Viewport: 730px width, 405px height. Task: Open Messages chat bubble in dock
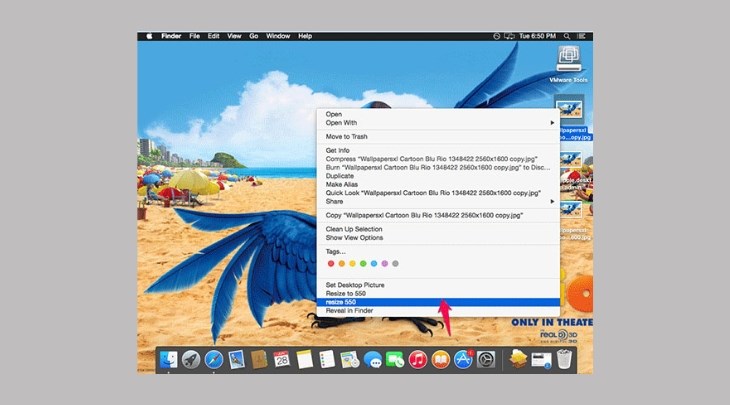[373, 359]
